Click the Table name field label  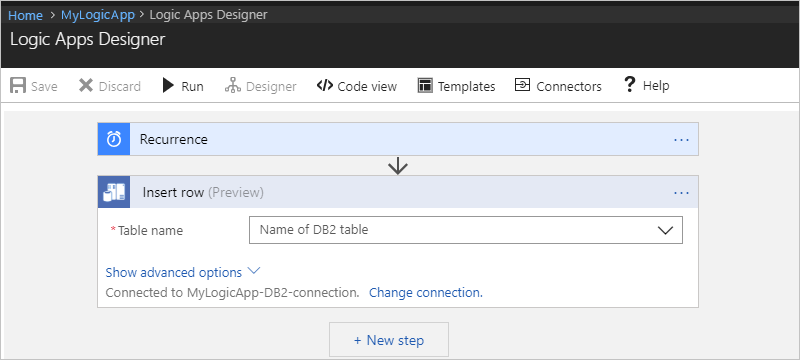click(x=150, y=230)
